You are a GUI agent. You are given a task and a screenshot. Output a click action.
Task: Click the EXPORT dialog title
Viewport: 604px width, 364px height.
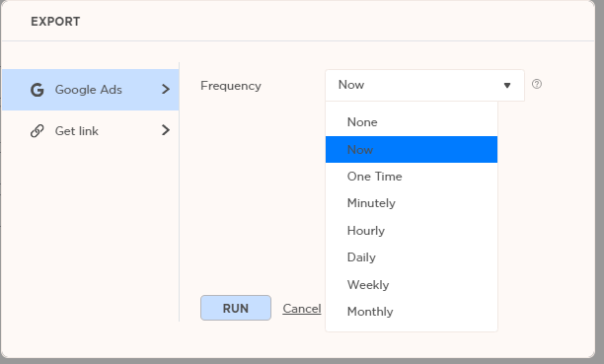tap(55, 22)
